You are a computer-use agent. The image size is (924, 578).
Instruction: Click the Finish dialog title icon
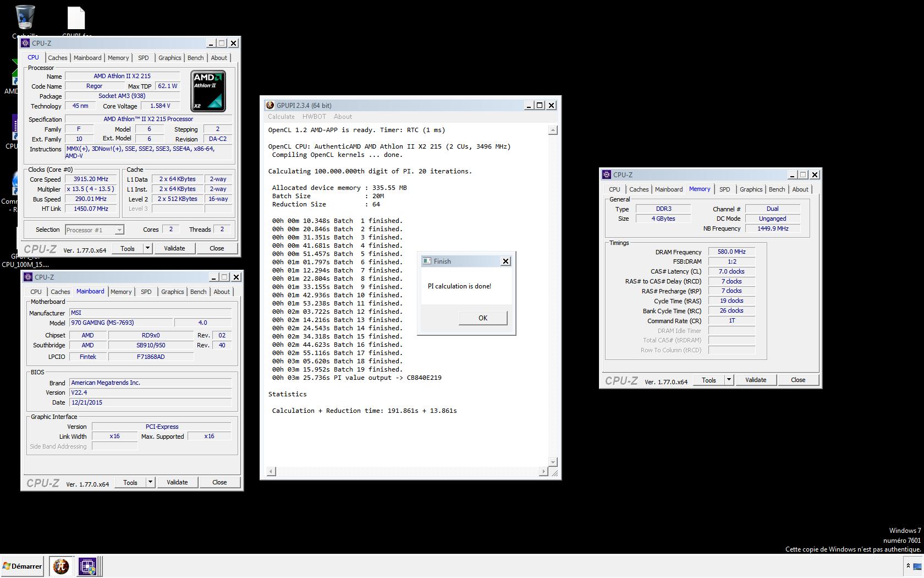pyautogui.click(x=427, y=261)
